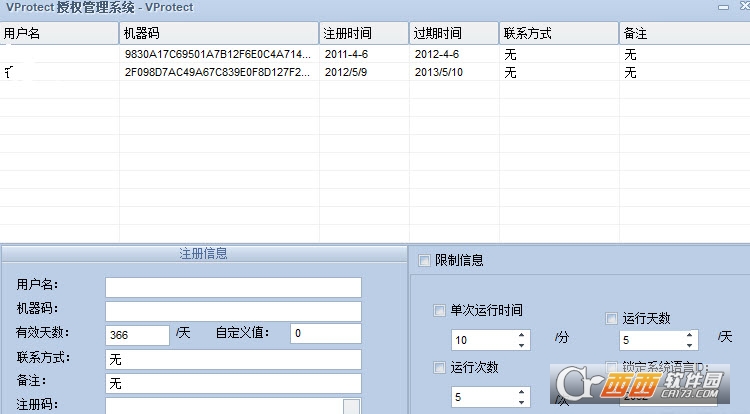Minimize the VProtect window
Image resolution: width=750 pixels, height=414 pixels.
click(723, 7)
